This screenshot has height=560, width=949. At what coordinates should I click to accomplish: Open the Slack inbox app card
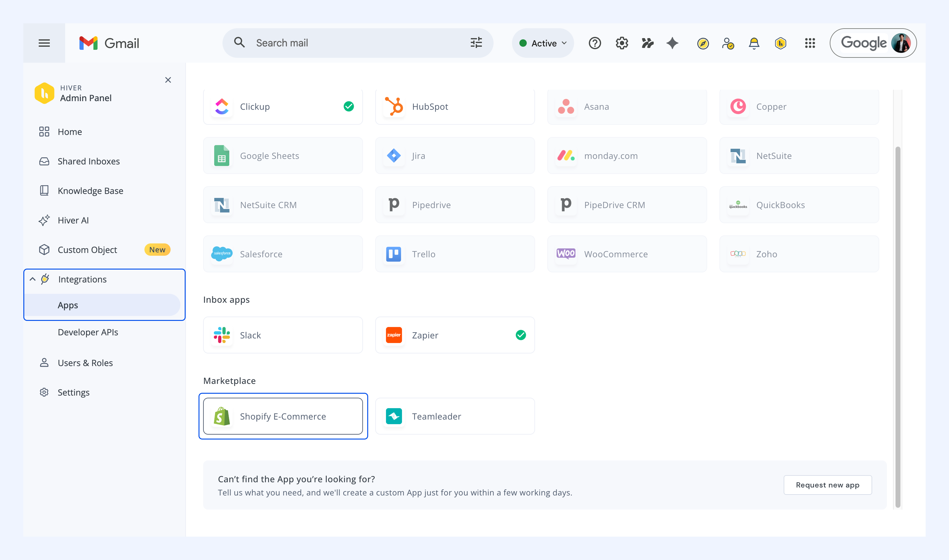[283, 335]
